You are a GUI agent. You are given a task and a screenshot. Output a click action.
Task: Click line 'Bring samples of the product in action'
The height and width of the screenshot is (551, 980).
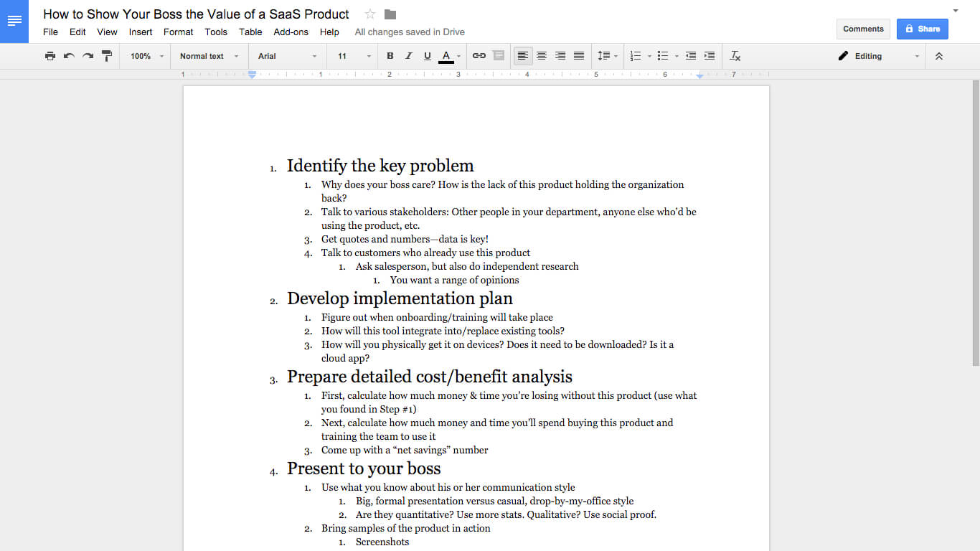(x=406, y=528)
